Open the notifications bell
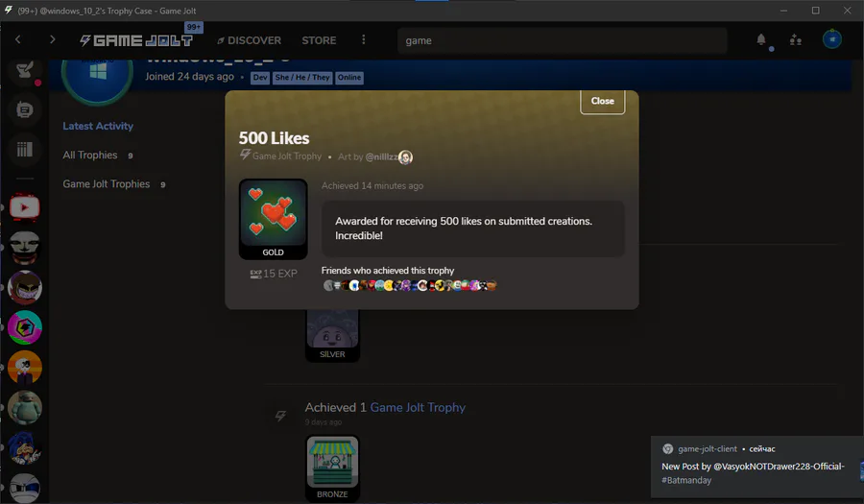The height and width of the screenshot is (504, 864). (761, 39)
